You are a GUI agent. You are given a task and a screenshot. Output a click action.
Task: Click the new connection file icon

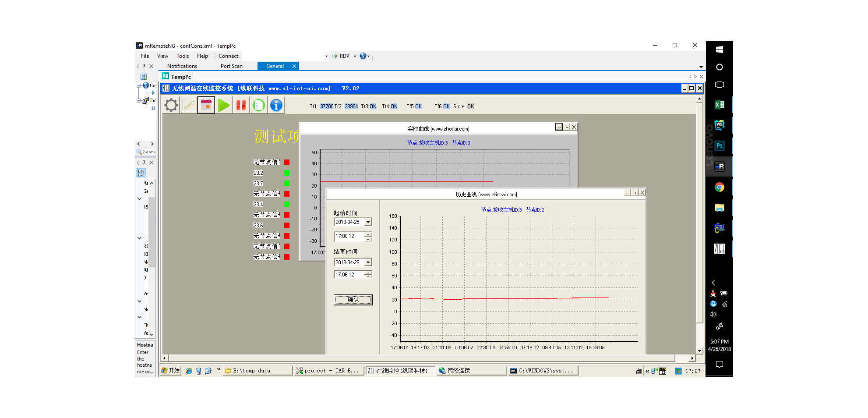(x=144, y=76)
